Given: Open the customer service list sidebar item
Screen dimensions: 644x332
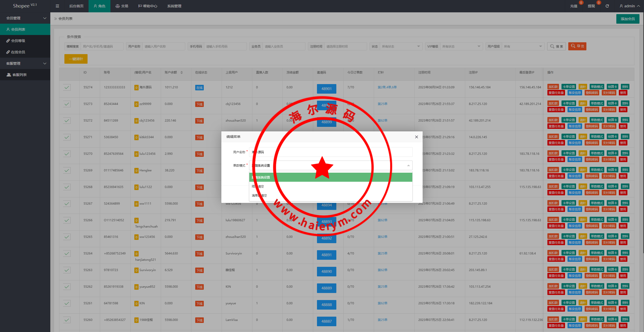Looking at the screenshot, I should coord(19,75).
